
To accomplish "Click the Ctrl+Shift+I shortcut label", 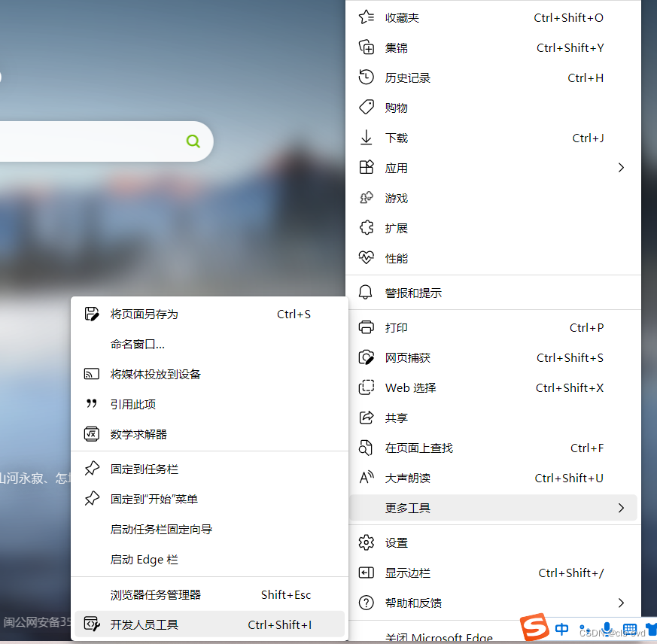I will pyautogui.click(x=279, y=624).
